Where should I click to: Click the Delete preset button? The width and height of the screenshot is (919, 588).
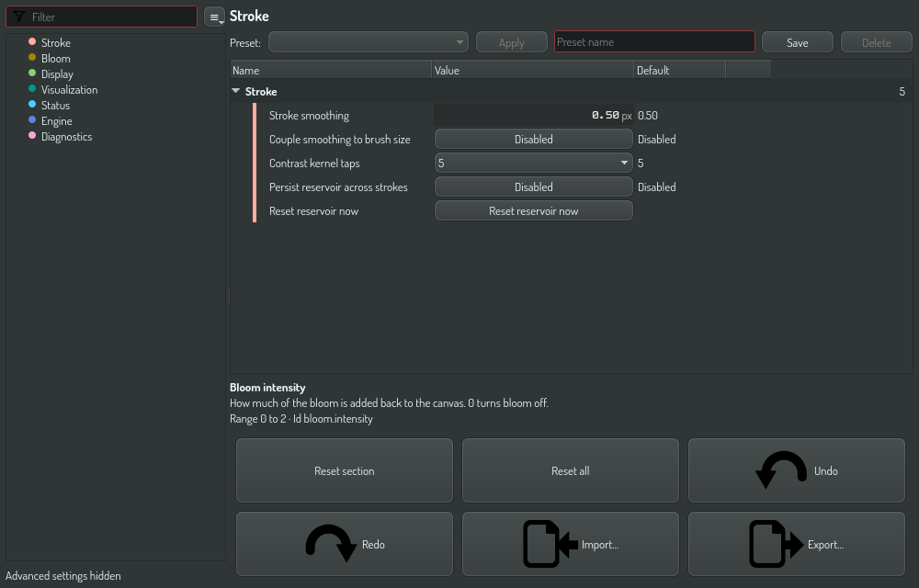point(876,42)
